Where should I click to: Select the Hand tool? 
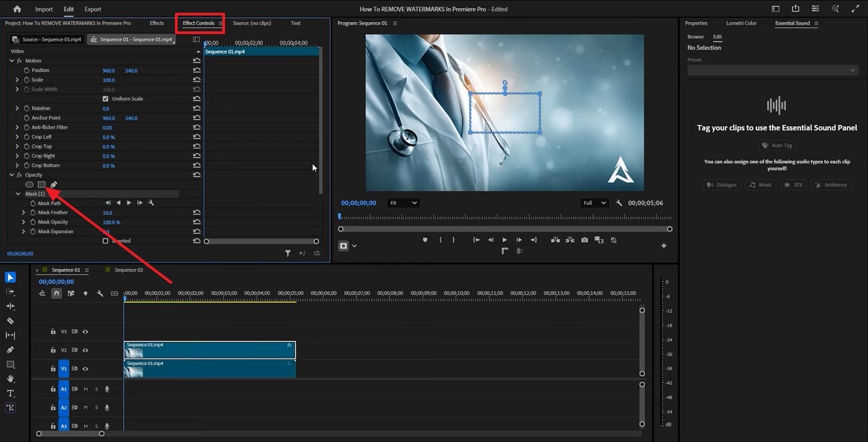point(9,379)
